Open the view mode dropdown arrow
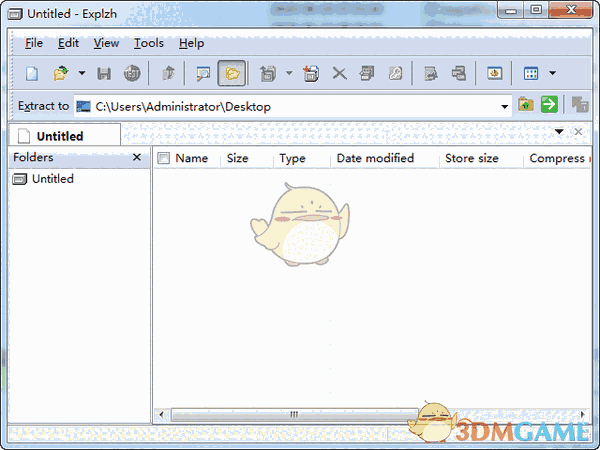Viewport: 600px width, 450px height. coord(552,73)
